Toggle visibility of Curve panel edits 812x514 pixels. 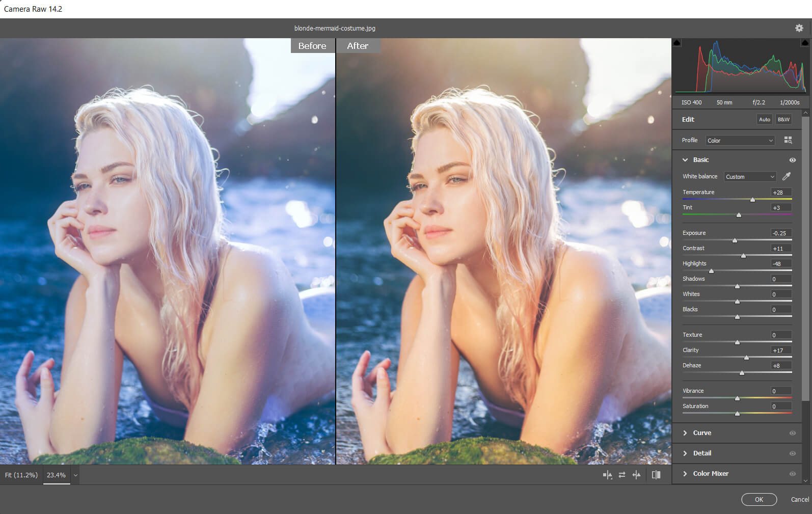click(x=793, y=433)
